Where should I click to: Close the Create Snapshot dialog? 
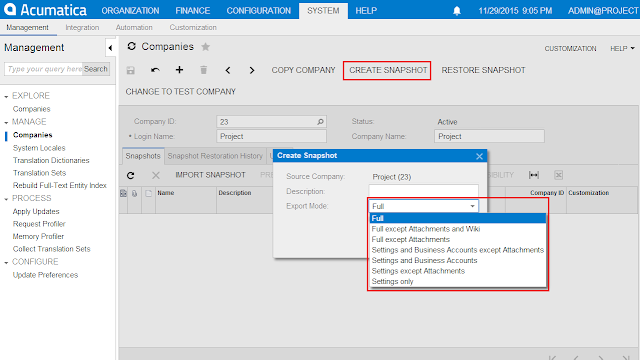[x=480, y=156]
